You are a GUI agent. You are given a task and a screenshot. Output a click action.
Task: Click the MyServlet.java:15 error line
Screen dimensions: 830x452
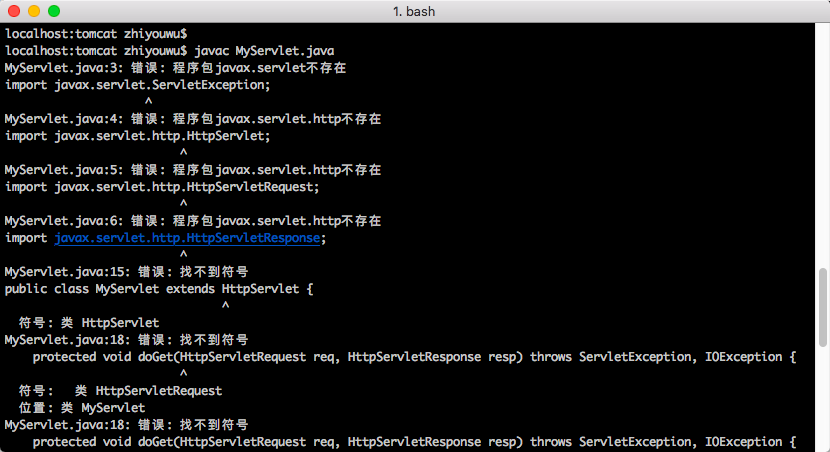click(127, 272)
